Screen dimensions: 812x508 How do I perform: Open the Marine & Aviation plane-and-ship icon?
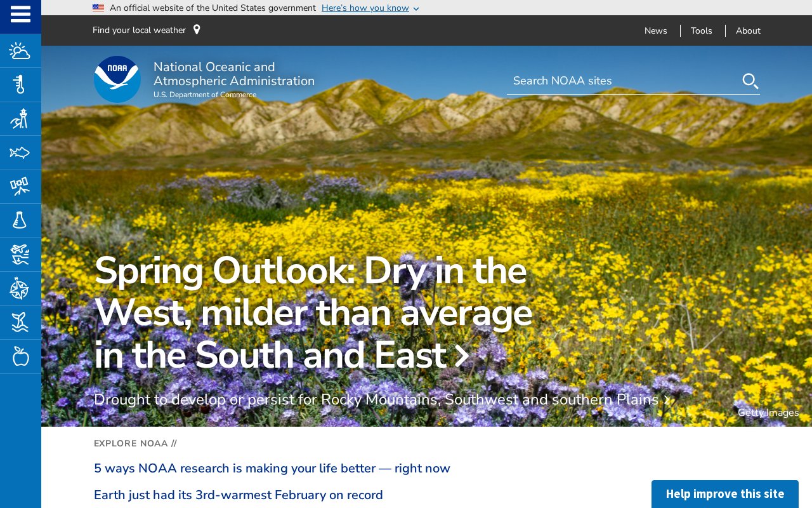[20, 255]
